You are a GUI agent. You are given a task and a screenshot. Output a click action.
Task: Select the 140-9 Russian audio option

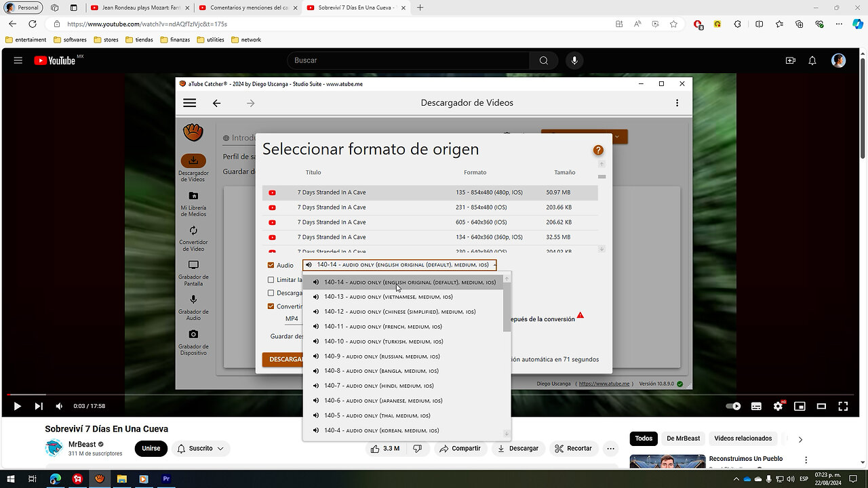(403, 357)
